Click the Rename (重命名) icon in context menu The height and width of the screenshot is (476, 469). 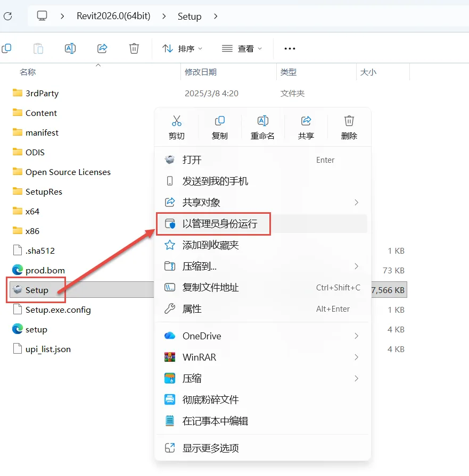coord(262,121)
